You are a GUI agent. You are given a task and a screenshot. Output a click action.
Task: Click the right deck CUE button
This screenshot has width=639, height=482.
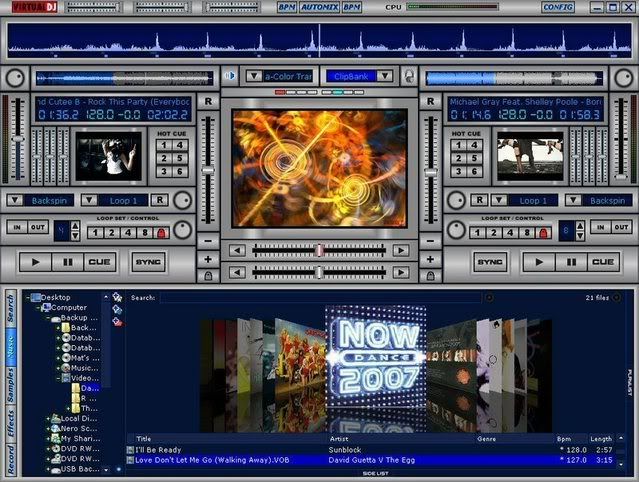(603, 262)
